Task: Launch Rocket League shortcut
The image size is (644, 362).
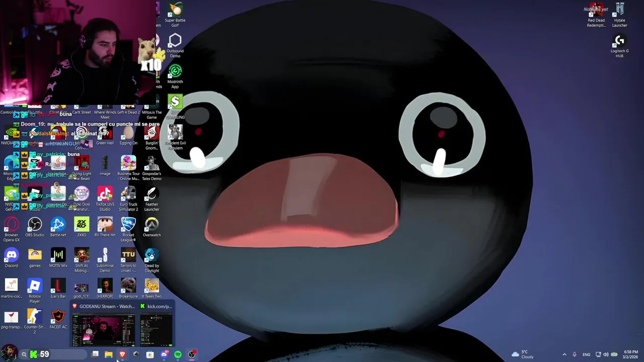Action: click(128, 230)
